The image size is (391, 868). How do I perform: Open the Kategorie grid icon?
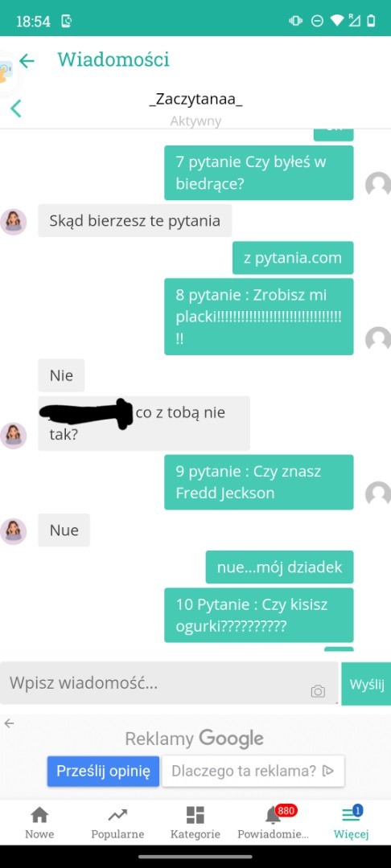coord(195,823)
